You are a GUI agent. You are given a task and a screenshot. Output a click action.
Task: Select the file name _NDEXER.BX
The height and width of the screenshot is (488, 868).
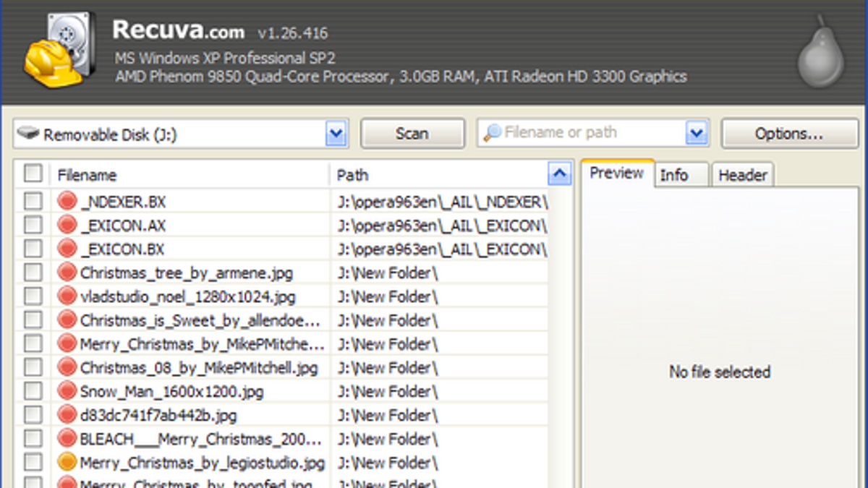coord(123,202)
